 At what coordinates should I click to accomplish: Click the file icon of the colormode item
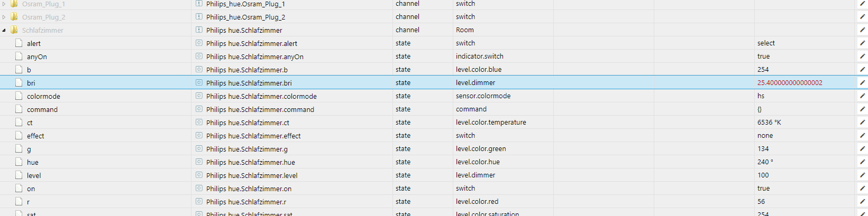(x=19, y=96)
